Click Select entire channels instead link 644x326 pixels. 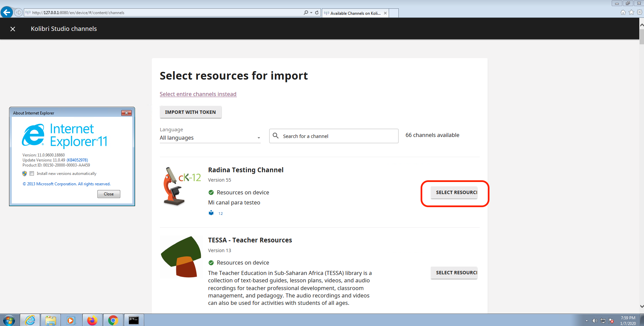(198, 94)
